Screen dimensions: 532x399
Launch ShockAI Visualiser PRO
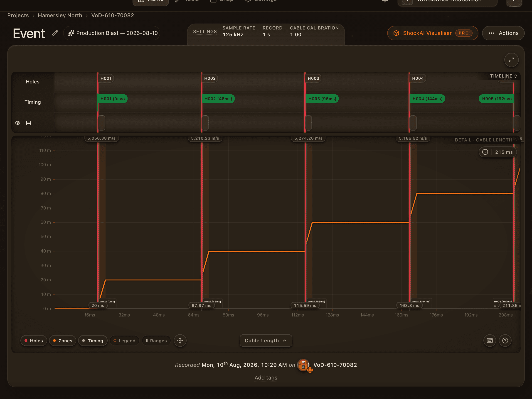[x=432, y=33]
